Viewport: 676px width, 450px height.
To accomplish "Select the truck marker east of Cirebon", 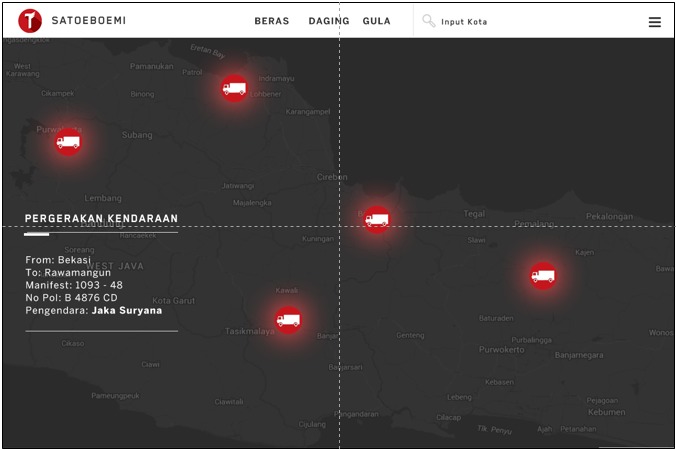I will 377,220.
